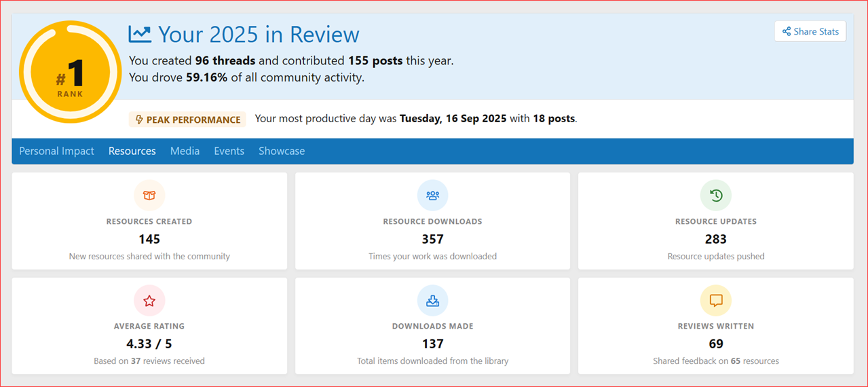Click 'Resource updates pushed' text
868x387 pixels.
coord(716,257)
